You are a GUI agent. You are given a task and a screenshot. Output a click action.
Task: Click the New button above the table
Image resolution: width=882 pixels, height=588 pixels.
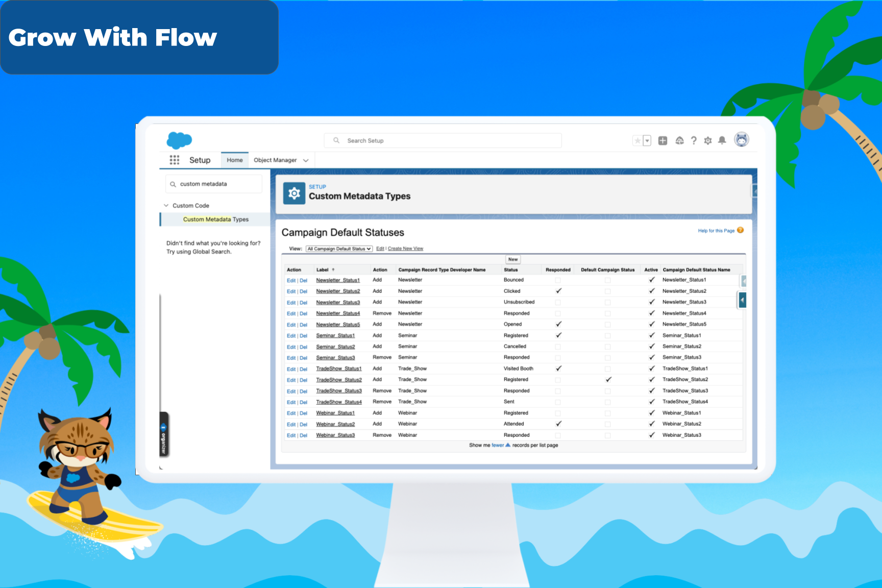point(513,259)
